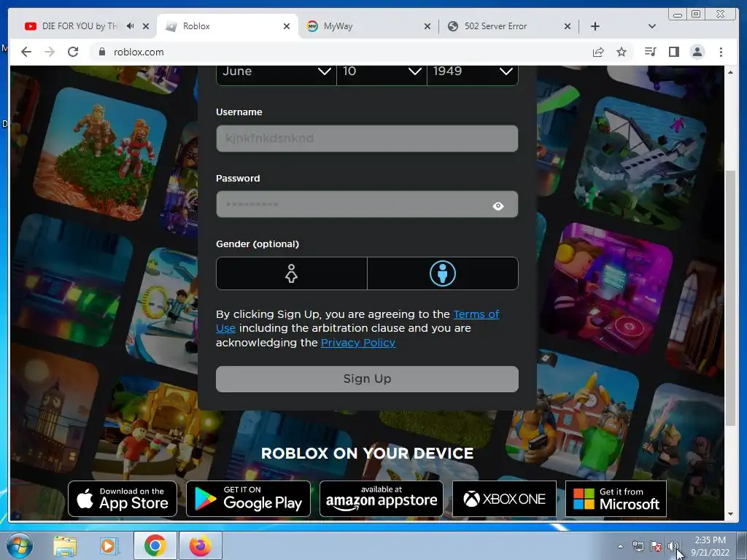The height and width of the screenshot is (560, 747).
Task: Switch to the DIE FOR YOU YouTube tab
Action: (79, 26)
